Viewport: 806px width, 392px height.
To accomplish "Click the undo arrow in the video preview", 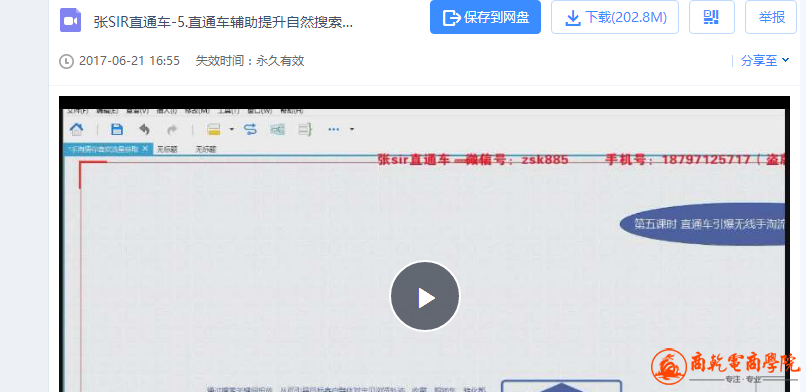I will pos(144,129).
